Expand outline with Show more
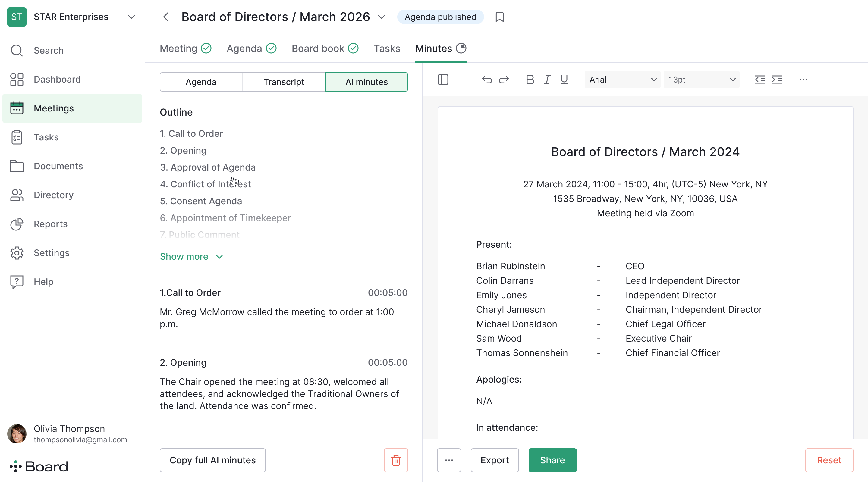The height and width of the screenshot is (482, 868). 191,256
